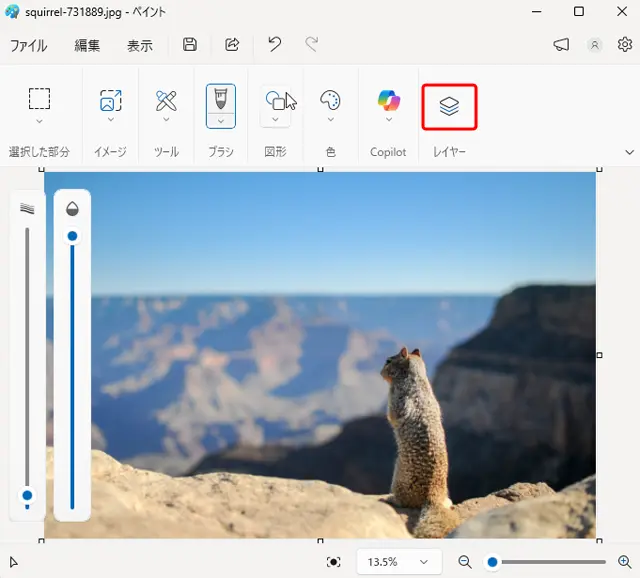The image size is (640, 578).
Task: Select the Brushes (ブラシ) tool
Action: pyautogui.click(x=221, y=99)
